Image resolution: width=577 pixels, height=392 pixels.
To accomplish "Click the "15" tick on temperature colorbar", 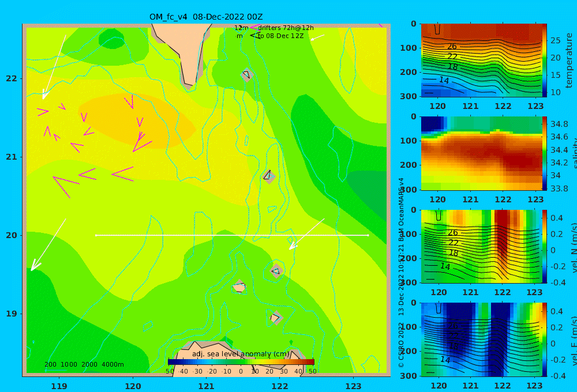I will click(x=555, y=75).
